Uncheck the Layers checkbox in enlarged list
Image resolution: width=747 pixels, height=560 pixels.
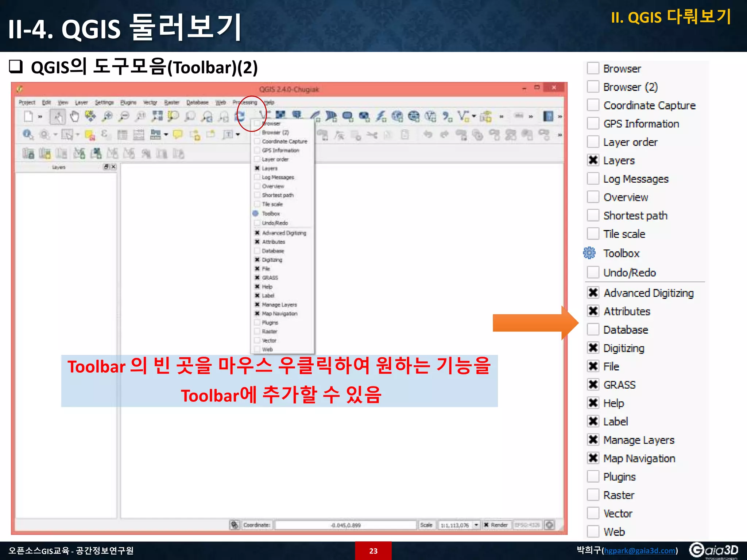(x=593, y=160)
